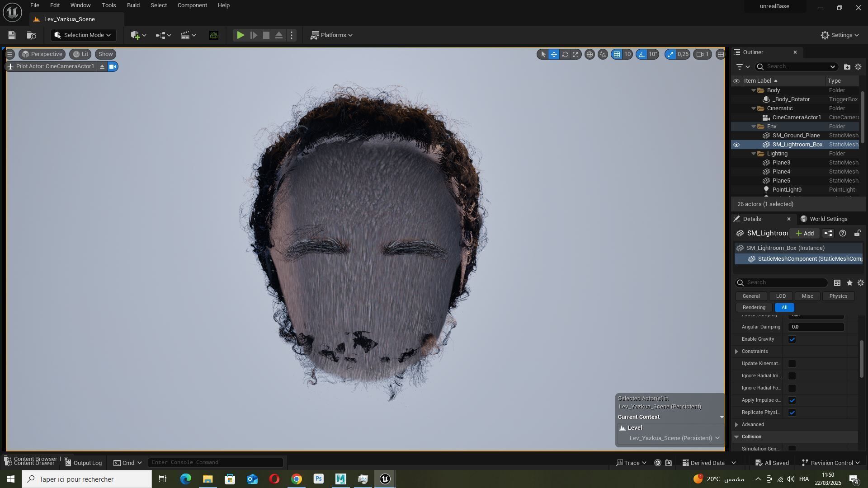Activate the rotate tool in viewport
Screen dimensions: 868x488
pyautogui.click(x=565, y=54)
